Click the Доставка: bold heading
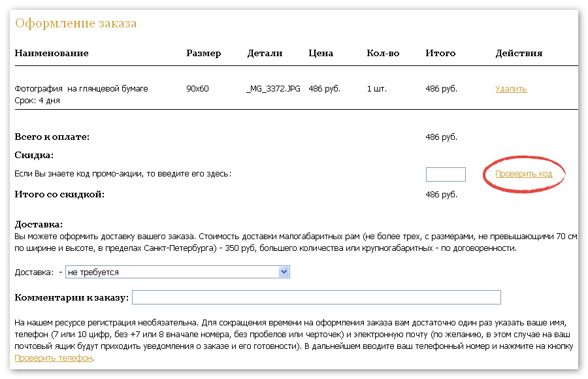 39,224
